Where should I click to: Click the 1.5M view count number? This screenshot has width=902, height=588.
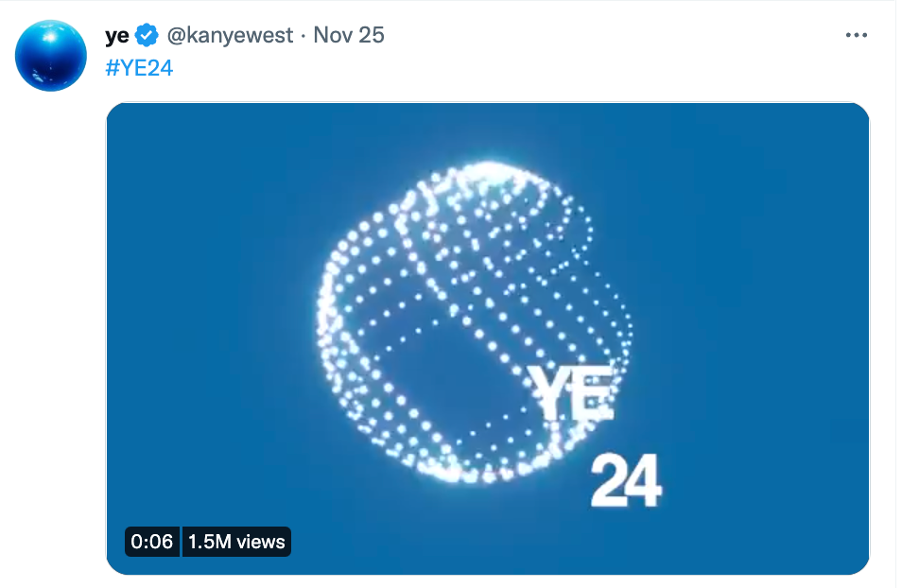[208, 542]
